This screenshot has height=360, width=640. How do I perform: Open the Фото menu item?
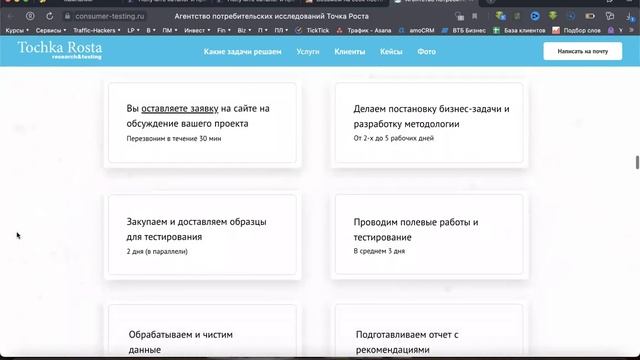point(427,52)
